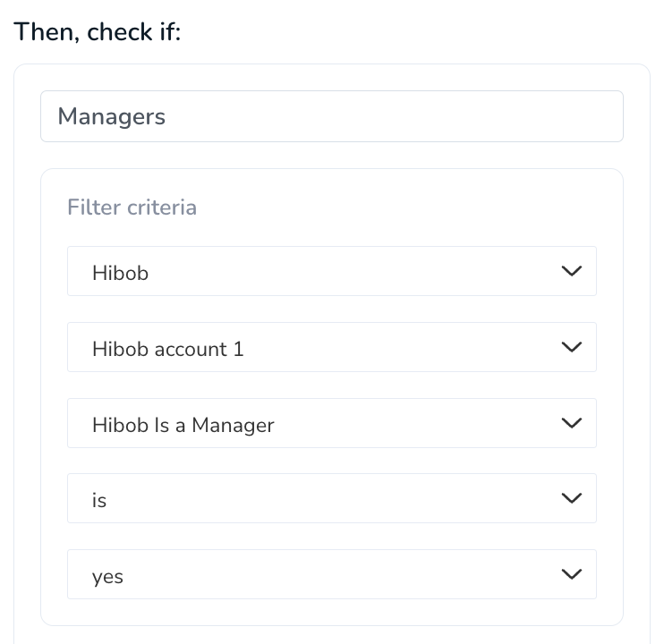Open the Hibob Is a Manager field dropdown
The width and height of the screenshot is (664, 644).
tap(332, 423)
